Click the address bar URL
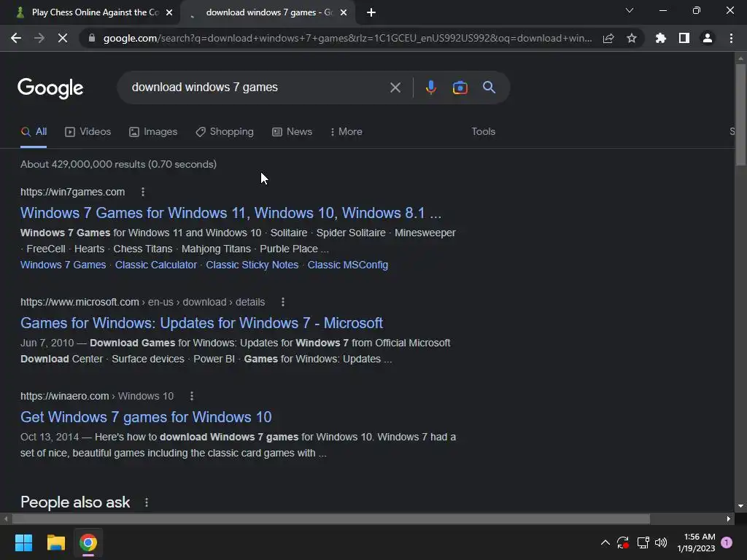The width and height of the screenshot is (747, 560). [347, 38]
